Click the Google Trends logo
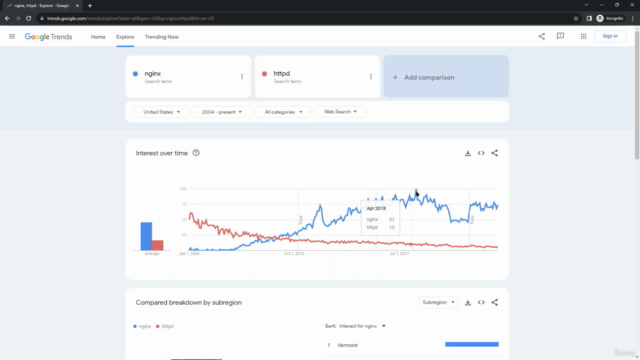 pos(48,37)
